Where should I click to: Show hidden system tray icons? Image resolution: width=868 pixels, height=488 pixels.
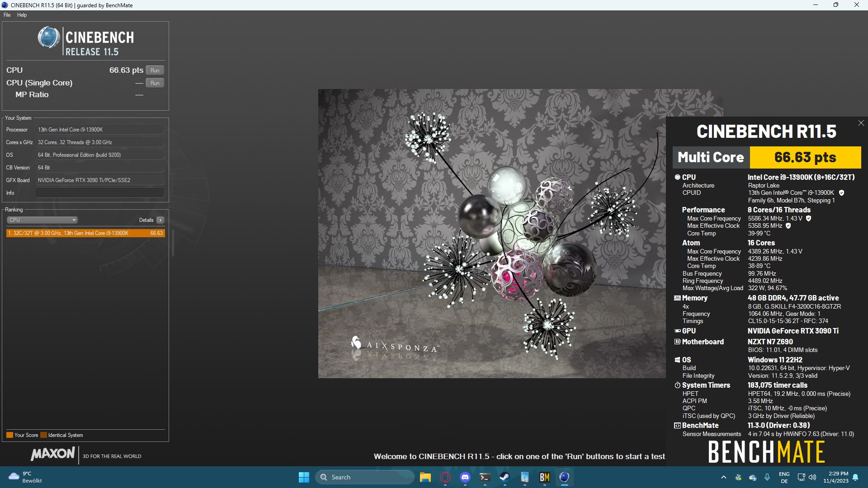pyautogui.click(x=723, y=477)
